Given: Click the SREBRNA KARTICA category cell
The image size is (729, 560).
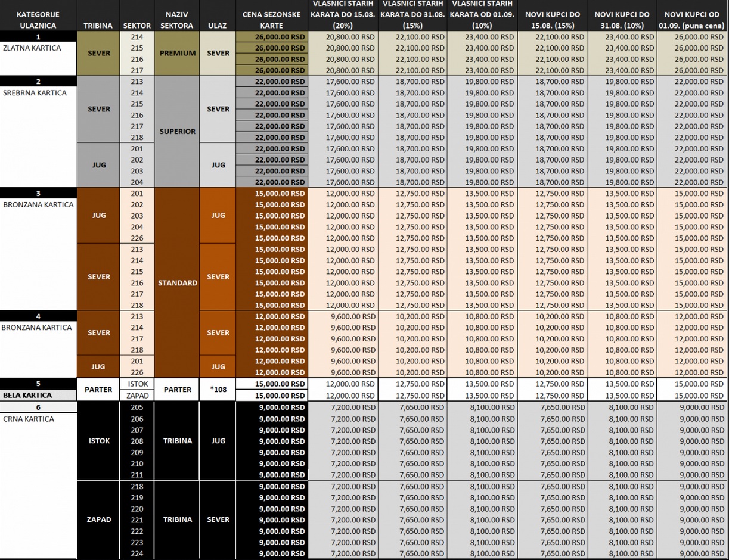Looking at the screenshot, I should point(35,93).
